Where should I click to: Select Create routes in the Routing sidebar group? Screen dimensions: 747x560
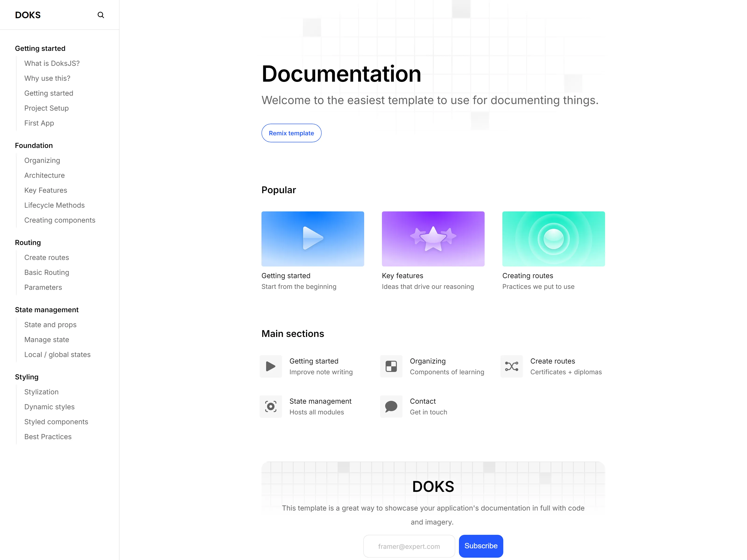47,258
